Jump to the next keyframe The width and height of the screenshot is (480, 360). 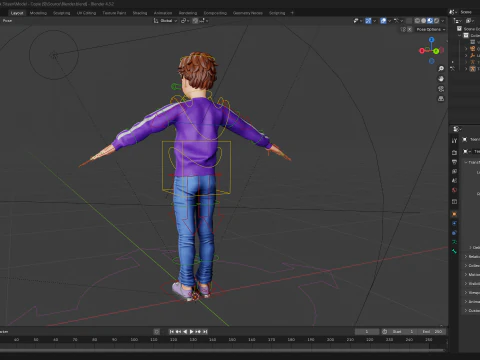click(x=198, y=331)
